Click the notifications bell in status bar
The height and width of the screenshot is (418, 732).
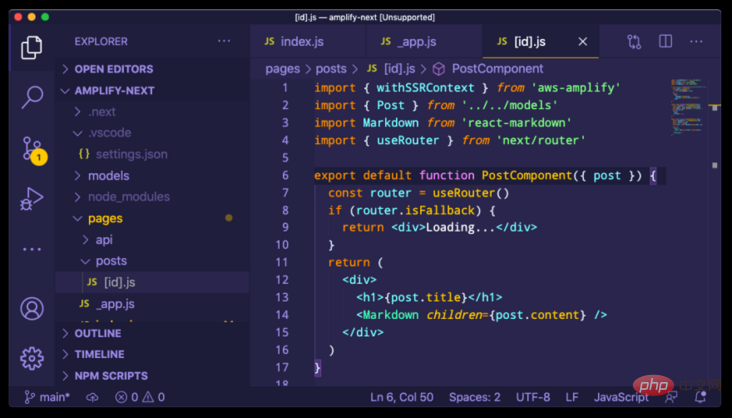point(700,397)
